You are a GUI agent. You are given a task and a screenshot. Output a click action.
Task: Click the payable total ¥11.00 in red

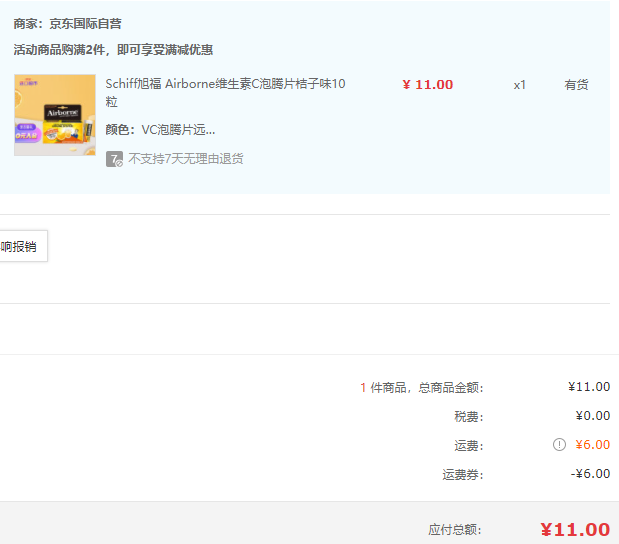click(x=575, y=529)
